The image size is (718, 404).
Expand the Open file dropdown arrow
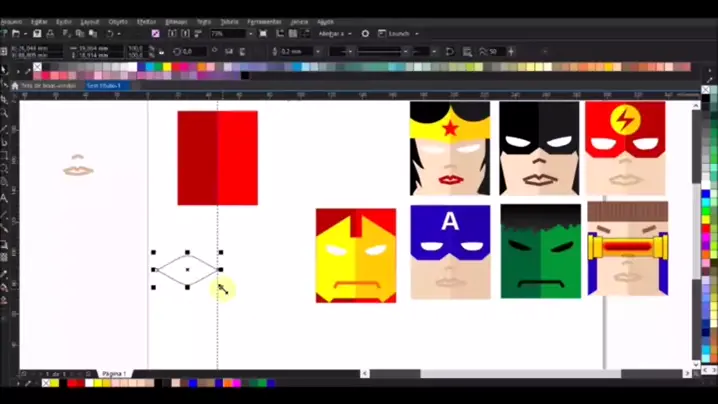coord(25,34)
